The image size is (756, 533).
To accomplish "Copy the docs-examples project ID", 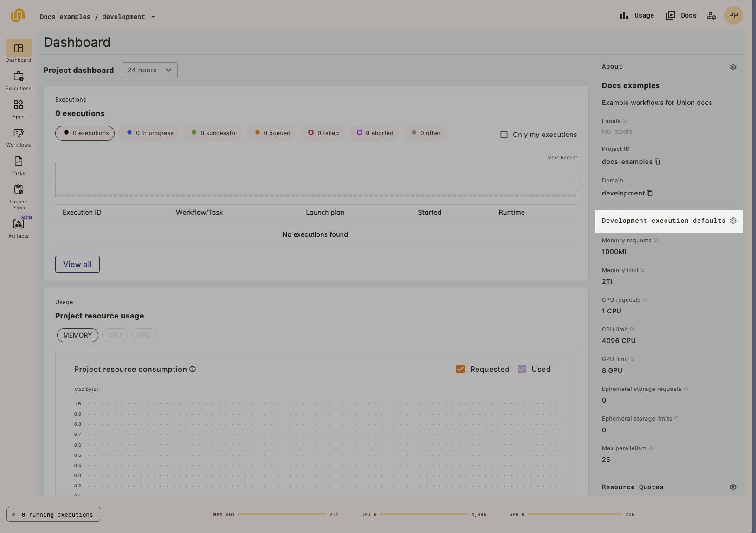I will (x=658, y=162).
